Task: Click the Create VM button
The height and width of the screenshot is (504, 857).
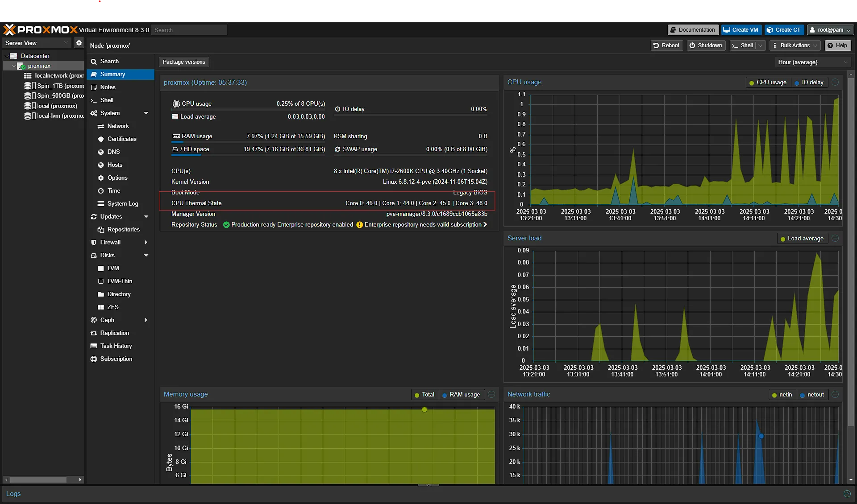Action: click(741, 30)
